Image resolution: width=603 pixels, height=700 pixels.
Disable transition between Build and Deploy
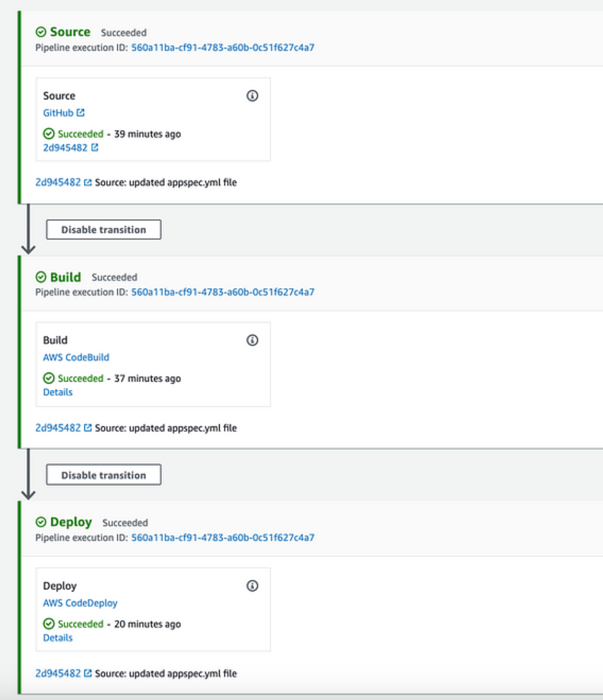104,475
